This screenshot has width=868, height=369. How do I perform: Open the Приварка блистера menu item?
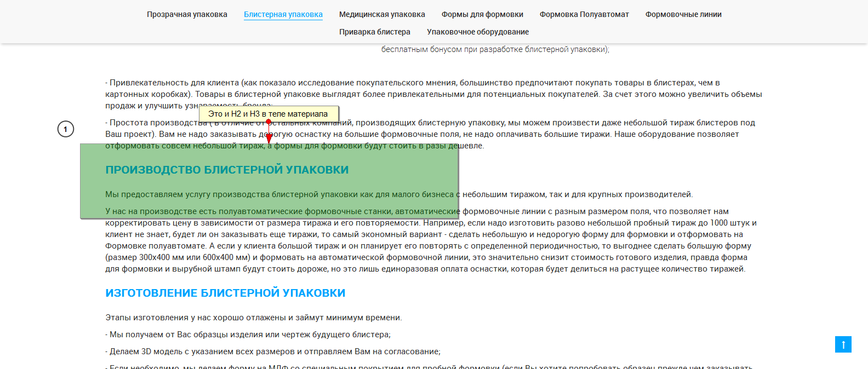(375, 32)
